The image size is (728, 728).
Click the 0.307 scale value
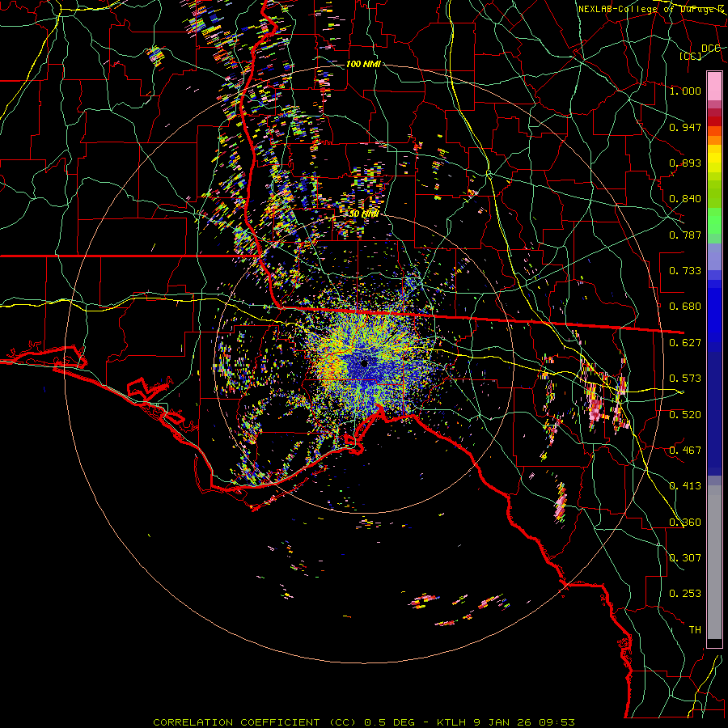coord(685,558)
